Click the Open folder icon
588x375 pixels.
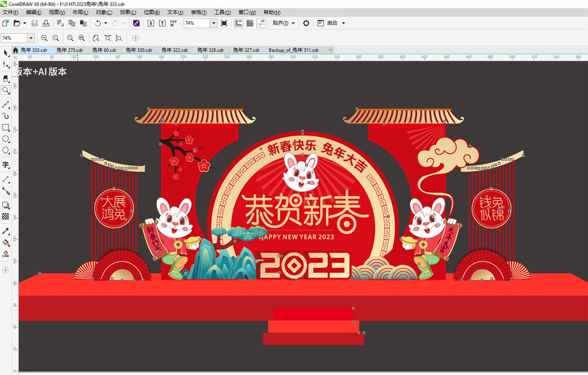[16, 24]
